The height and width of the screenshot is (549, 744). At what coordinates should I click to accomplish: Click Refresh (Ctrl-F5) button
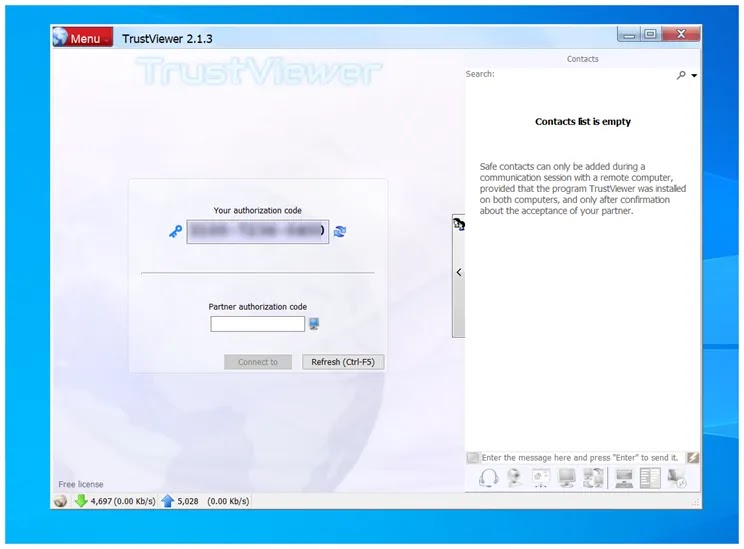point(343,362)
